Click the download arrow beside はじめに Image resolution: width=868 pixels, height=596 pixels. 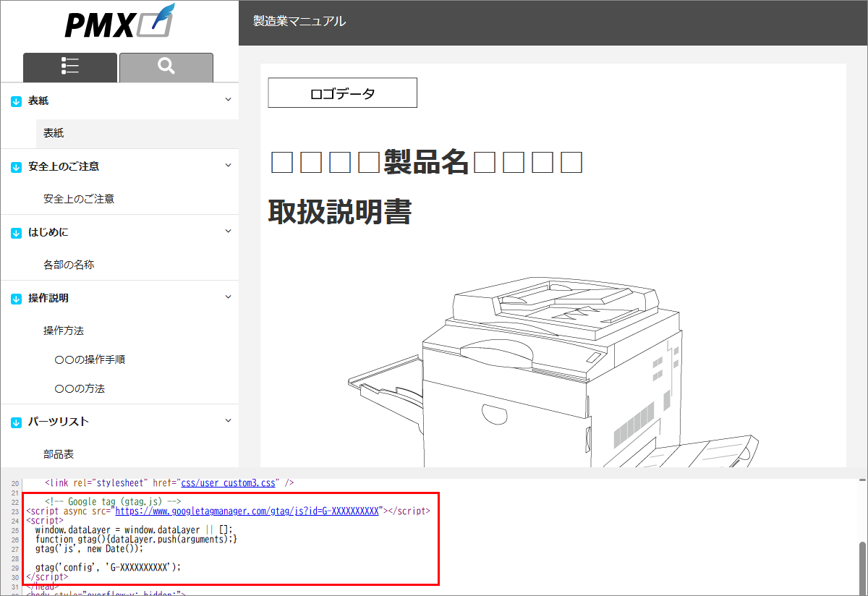[x=14, y=231]
